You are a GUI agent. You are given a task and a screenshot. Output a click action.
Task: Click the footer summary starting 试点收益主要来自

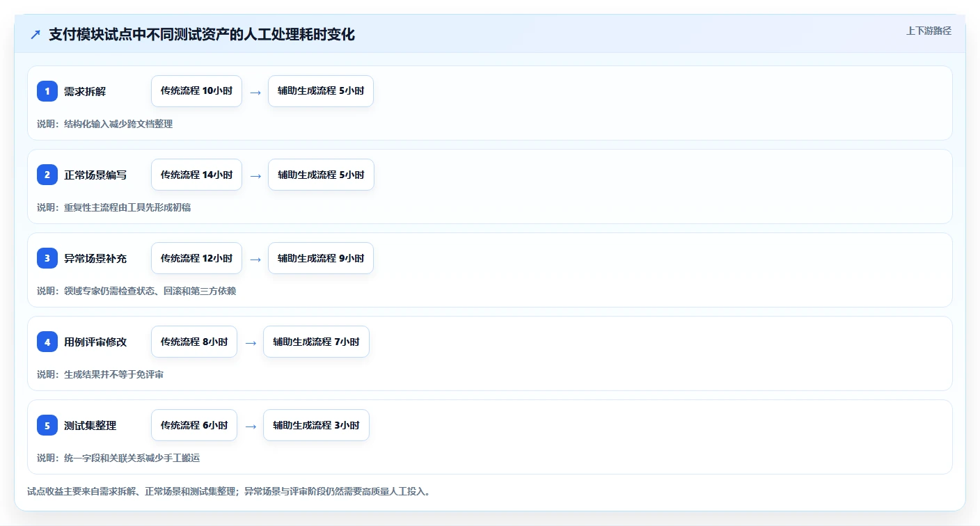point(229,491)
